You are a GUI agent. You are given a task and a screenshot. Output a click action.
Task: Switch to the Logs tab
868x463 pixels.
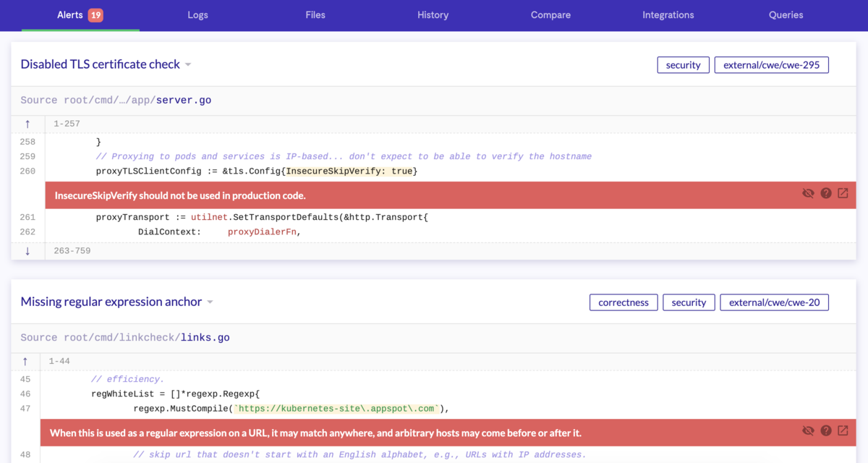point(197,14)
